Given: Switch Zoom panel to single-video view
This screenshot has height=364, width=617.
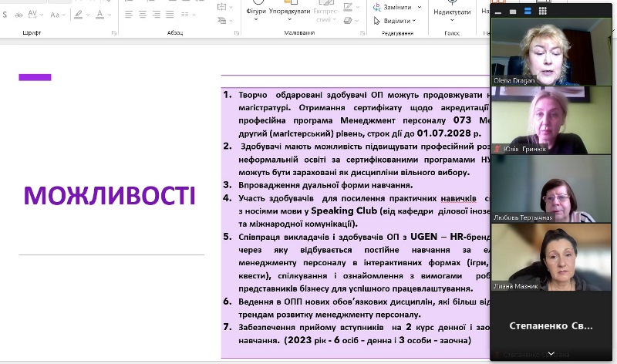Looking at the screenshot, I should 514,12.
